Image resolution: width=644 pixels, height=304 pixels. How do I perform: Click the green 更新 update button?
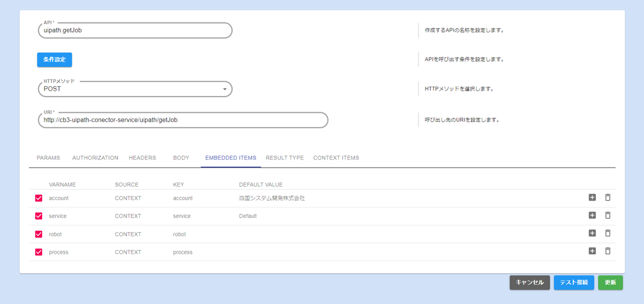coord(610,283)
